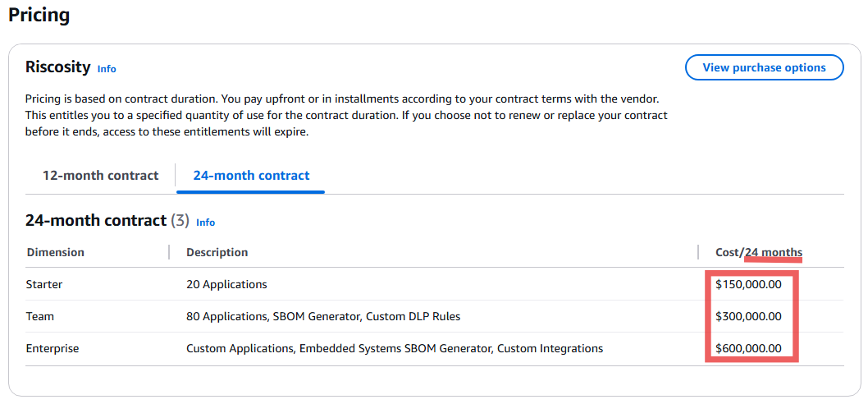Select the Team dimension row

click(x=435, y=316)
